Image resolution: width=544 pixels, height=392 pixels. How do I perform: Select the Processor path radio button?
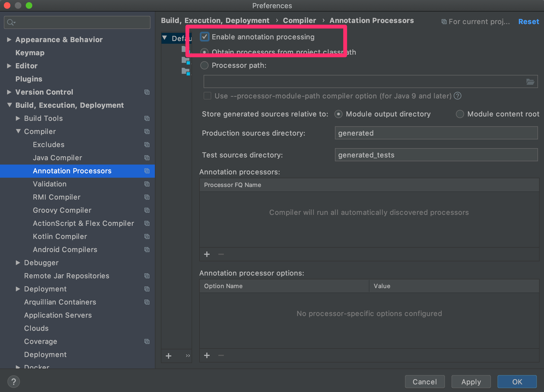tap(204, 65)
